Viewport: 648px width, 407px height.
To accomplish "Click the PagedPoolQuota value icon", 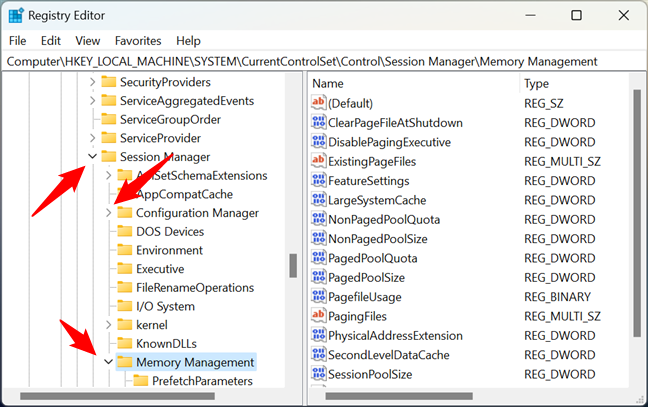I will point(318,258).
